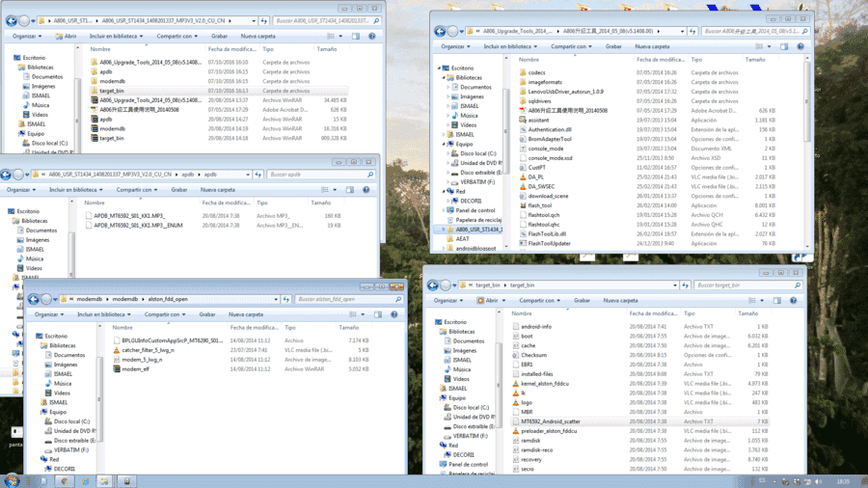868x488 pixels.
Task: Refresh the A806 Upgrade Tools address bar
Action: (692, 32)
